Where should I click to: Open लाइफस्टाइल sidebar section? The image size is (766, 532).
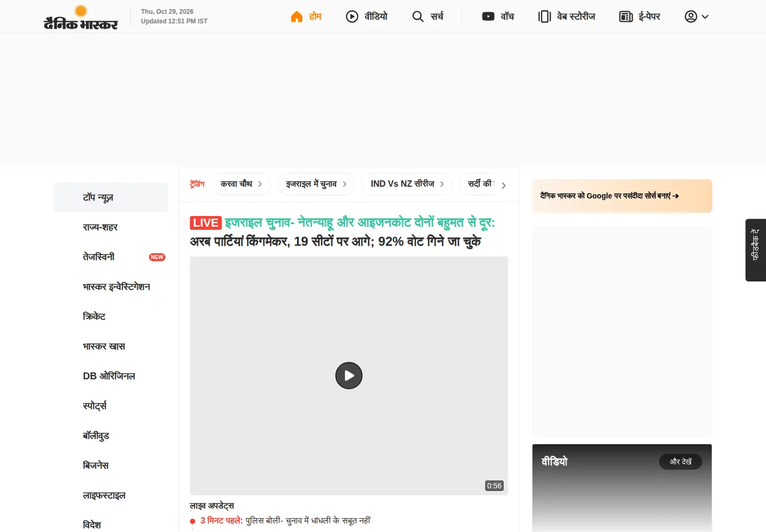[111, 495]
